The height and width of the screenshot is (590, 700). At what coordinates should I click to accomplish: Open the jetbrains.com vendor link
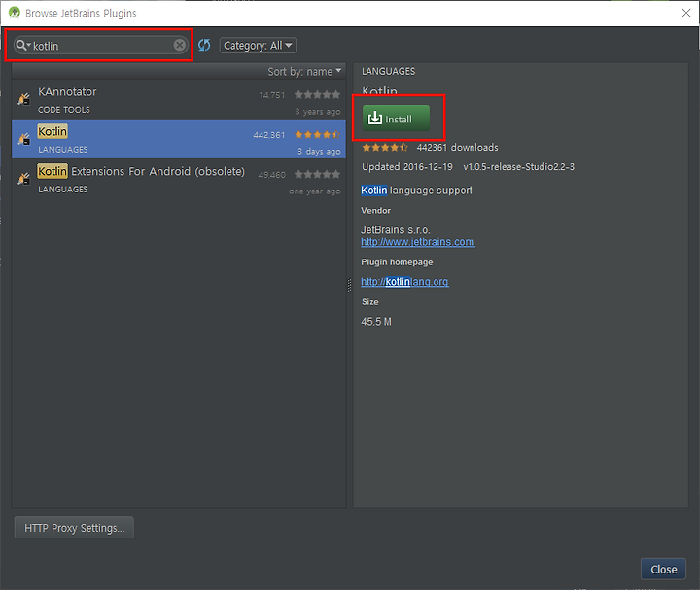pyautogui.click(x=418, y=242)
